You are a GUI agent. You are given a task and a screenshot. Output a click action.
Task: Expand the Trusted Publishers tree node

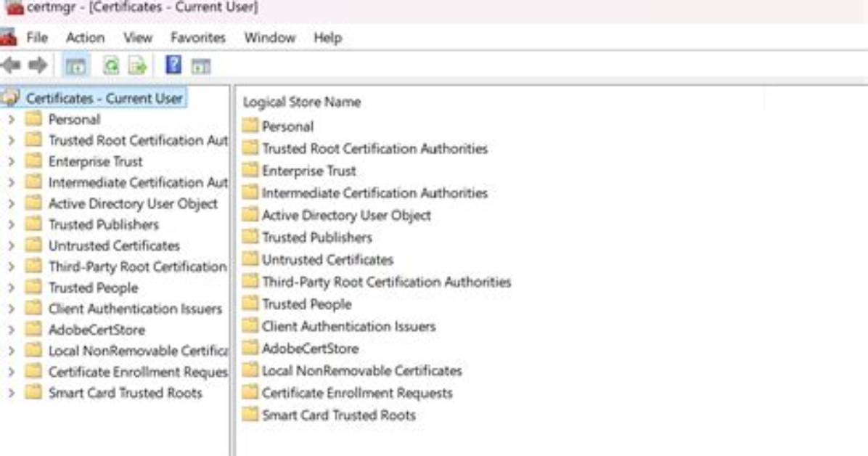coord(11,224)
